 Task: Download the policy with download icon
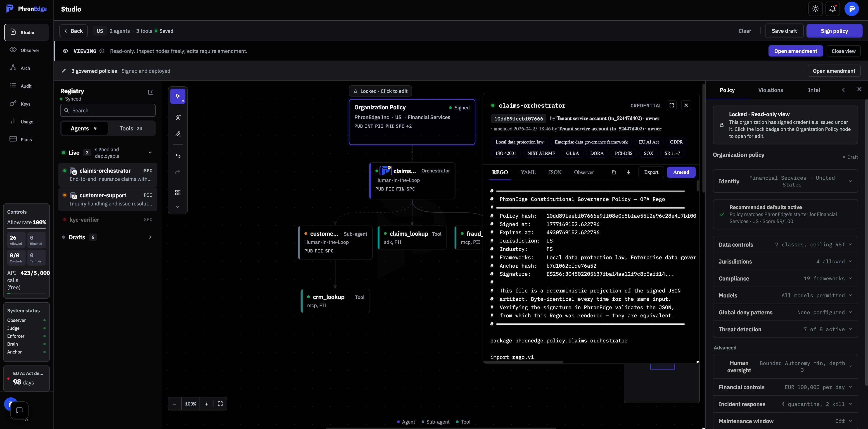628,172
